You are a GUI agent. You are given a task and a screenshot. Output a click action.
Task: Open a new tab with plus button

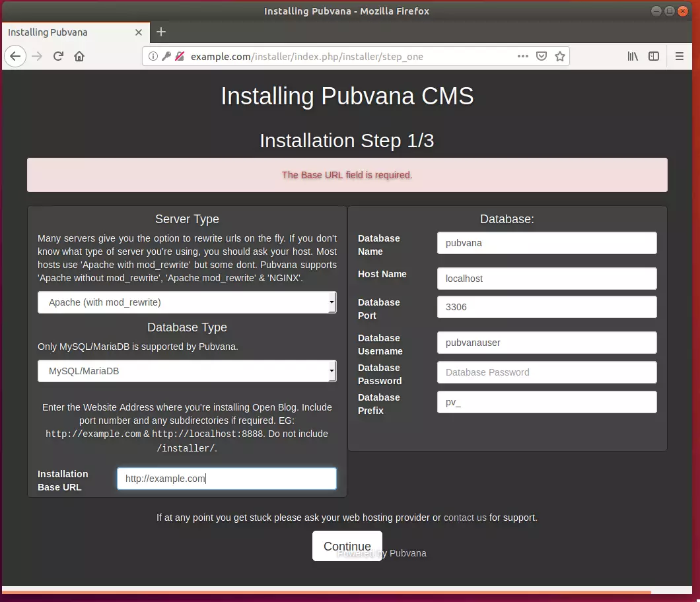pos(161,32)
